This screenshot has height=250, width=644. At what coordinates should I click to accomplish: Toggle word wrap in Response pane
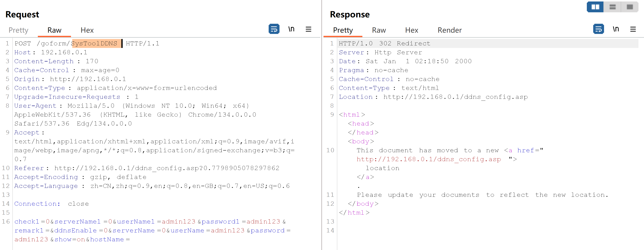(x=598, y=29)
